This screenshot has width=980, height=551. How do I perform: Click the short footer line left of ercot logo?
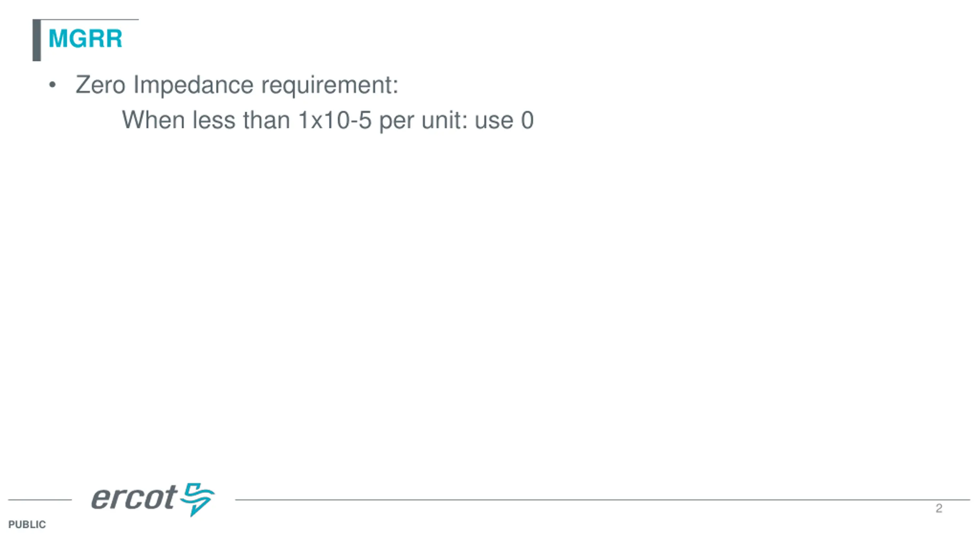pos(40,499)
